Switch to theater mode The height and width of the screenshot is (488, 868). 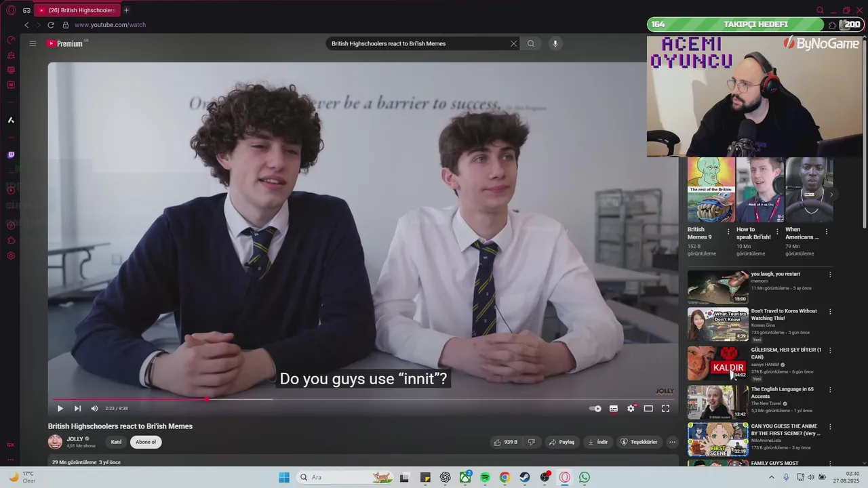click(x=648, y=409)
